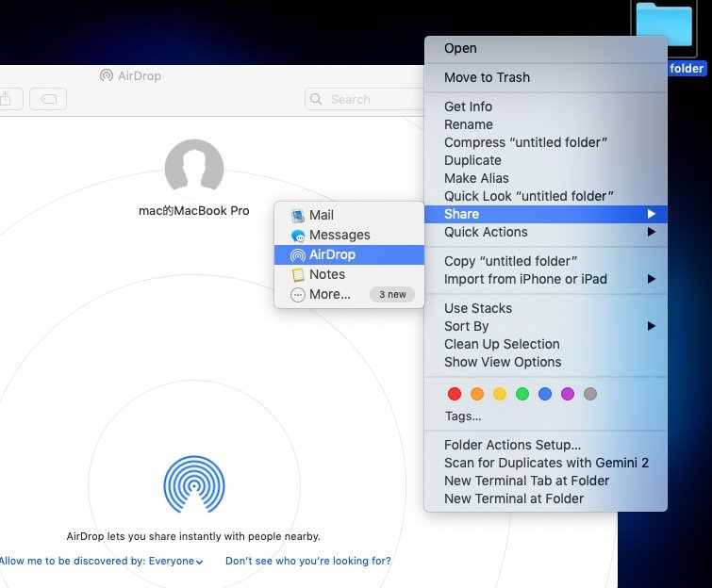
Task: Click the tags button in Finder toolbar
Action: [48, 98]
